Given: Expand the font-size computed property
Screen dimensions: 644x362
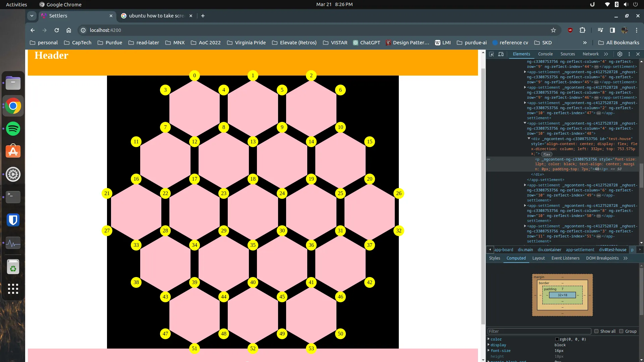Looking at the screenshot, I should 489,351.
